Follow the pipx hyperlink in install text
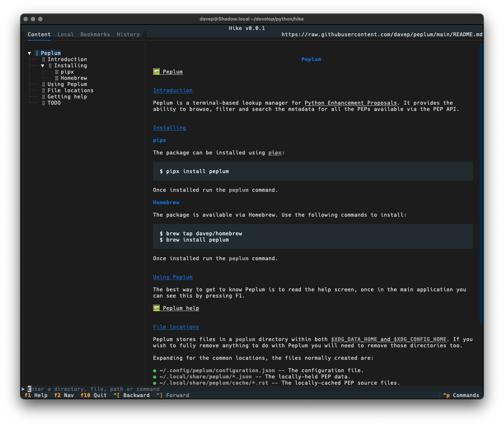This screenshot has height=426, width=504. pos(275,153)
